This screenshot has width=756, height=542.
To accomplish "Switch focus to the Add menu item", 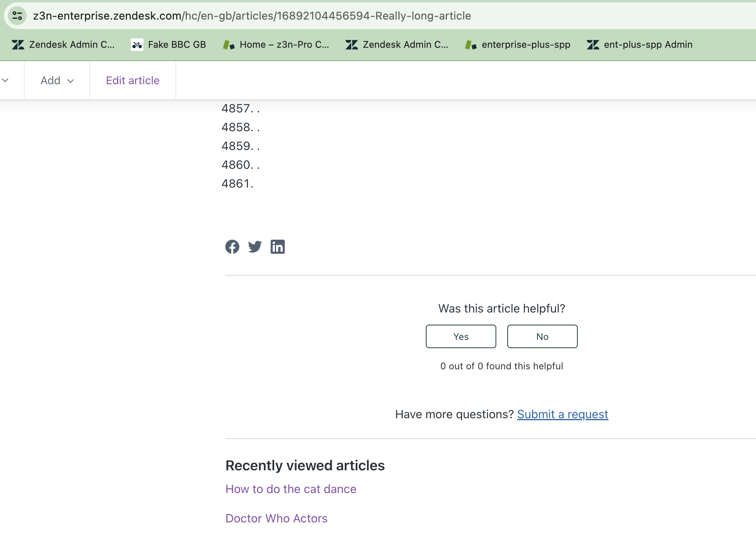I will click(51, 80).
